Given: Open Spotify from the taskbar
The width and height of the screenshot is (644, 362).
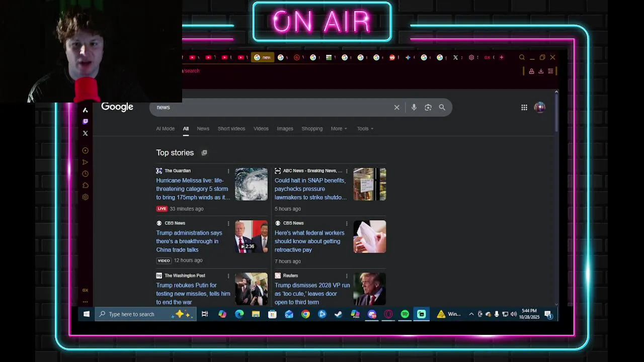Looking at the screenshot, I should tap(405, 314).
